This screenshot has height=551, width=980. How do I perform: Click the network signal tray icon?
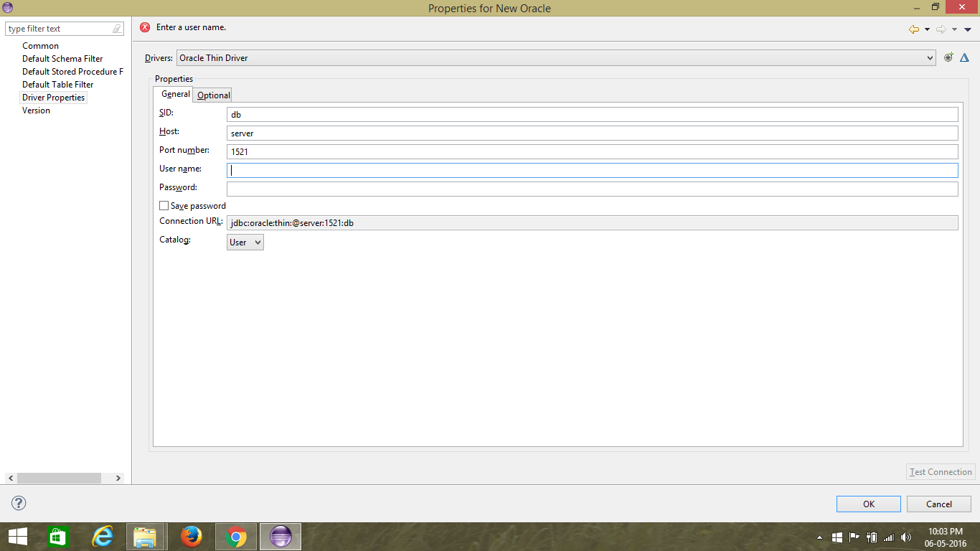tap(889, 537)
